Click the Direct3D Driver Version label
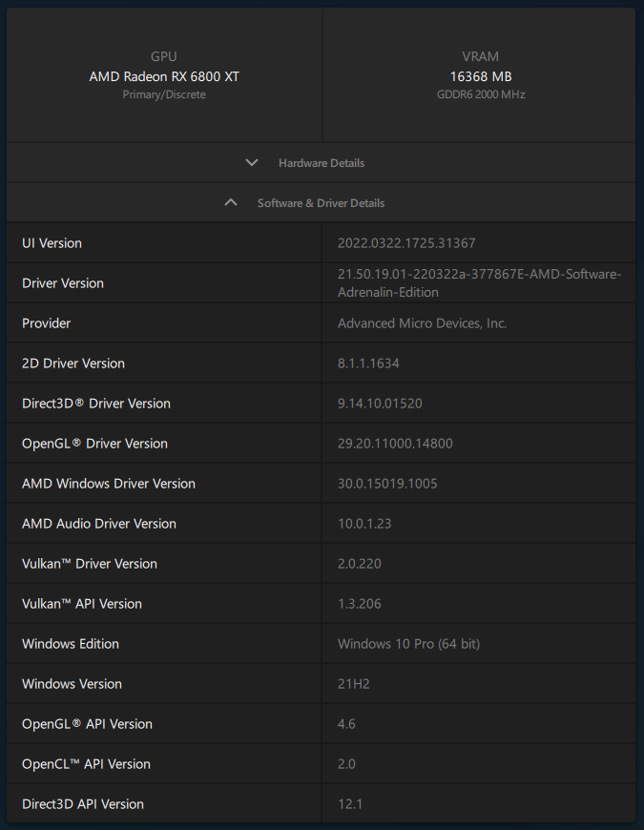This screenshot has height=830, width=644. (95, 404)
